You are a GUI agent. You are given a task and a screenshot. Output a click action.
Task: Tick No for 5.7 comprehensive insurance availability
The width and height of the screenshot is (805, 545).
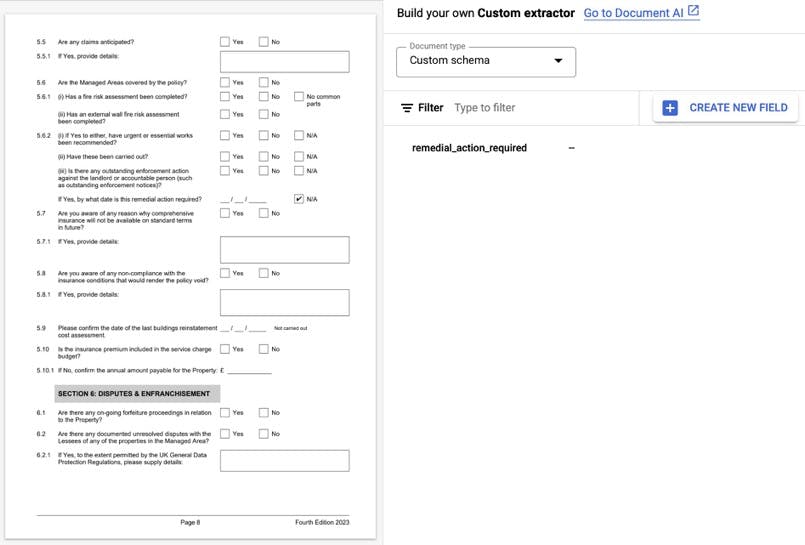(263, 213)
